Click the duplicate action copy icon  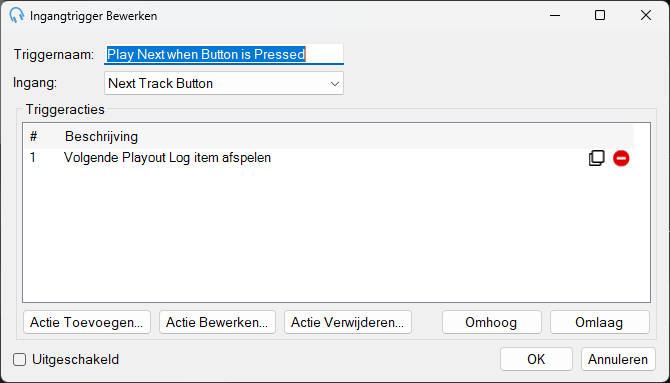click(x=597, y=158)
